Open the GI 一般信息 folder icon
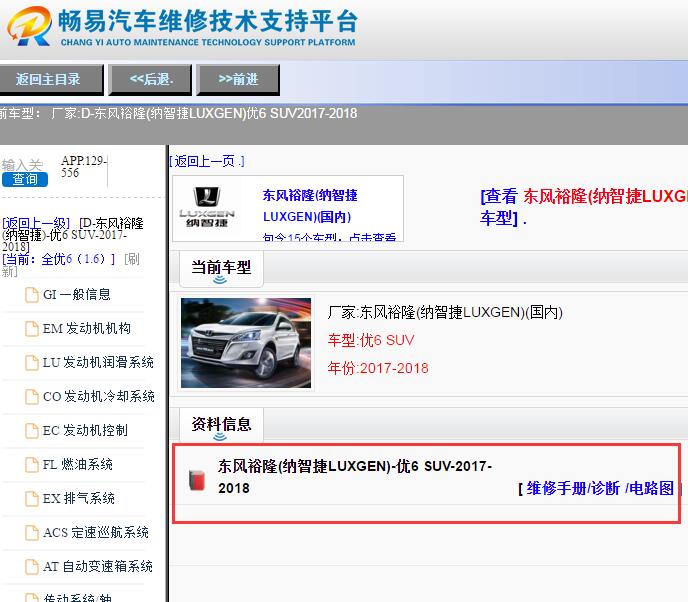 pos(32,295)
